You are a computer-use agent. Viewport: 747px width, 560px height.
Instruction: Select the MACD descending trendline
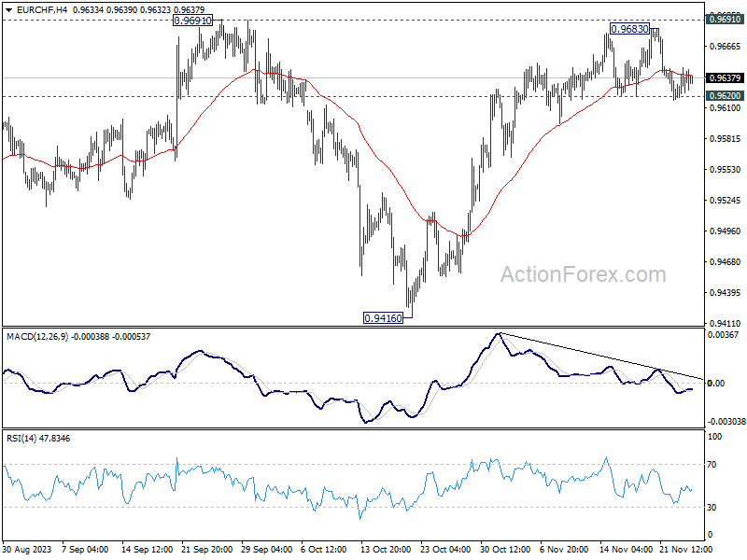(x=601, y=357)
